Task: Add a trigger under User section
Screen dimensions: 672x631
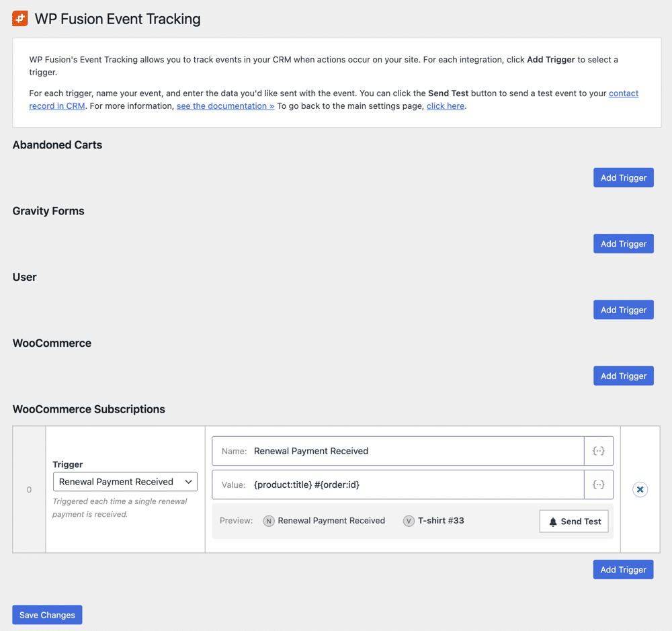Action: [x=623, y=310]
